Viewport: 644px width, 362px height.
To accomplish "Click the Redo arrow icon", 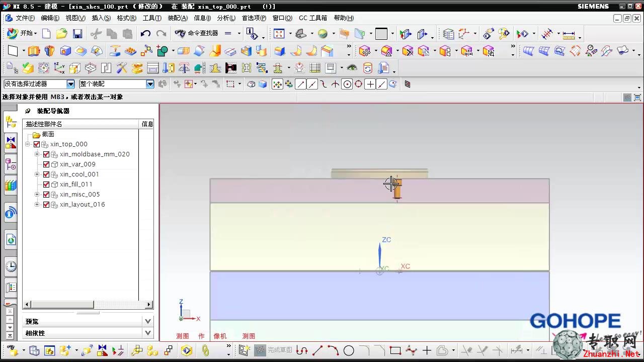I will [x=161, y=34].
